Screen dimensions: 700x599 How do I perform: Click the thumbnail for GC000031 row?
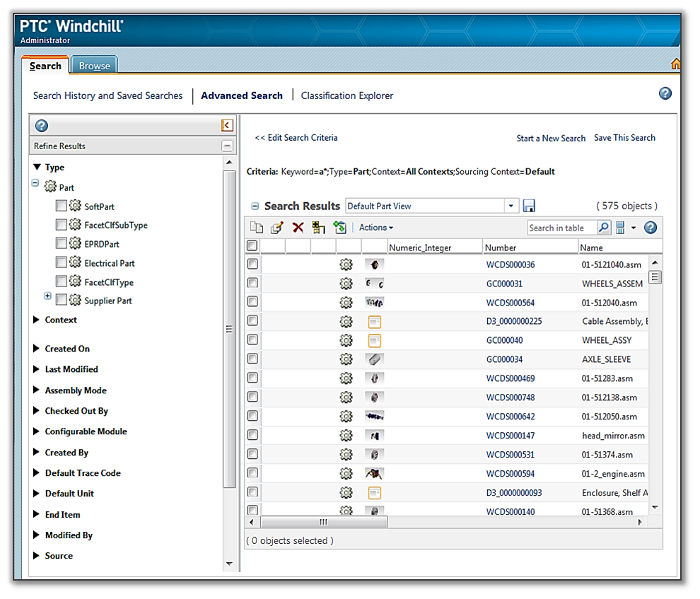point(374,284)
